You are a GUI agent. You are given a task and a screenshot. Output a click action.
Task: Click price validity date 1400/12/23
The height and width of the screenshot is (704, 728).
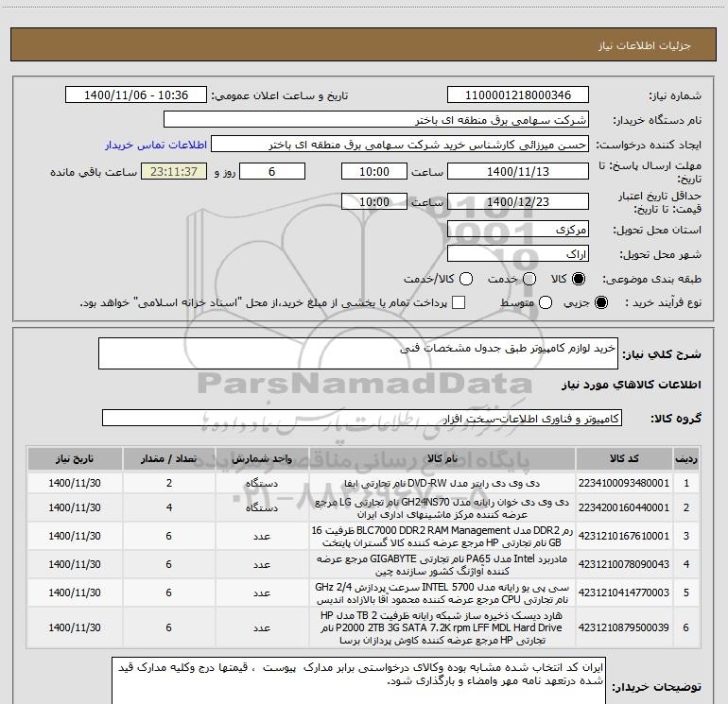coord(518,202)
